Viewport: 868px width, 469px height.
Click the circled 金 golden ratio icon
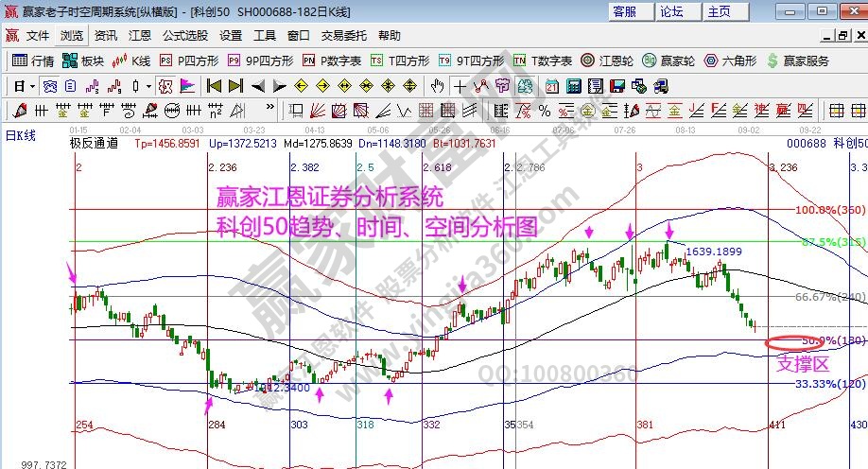pos(588,111)
